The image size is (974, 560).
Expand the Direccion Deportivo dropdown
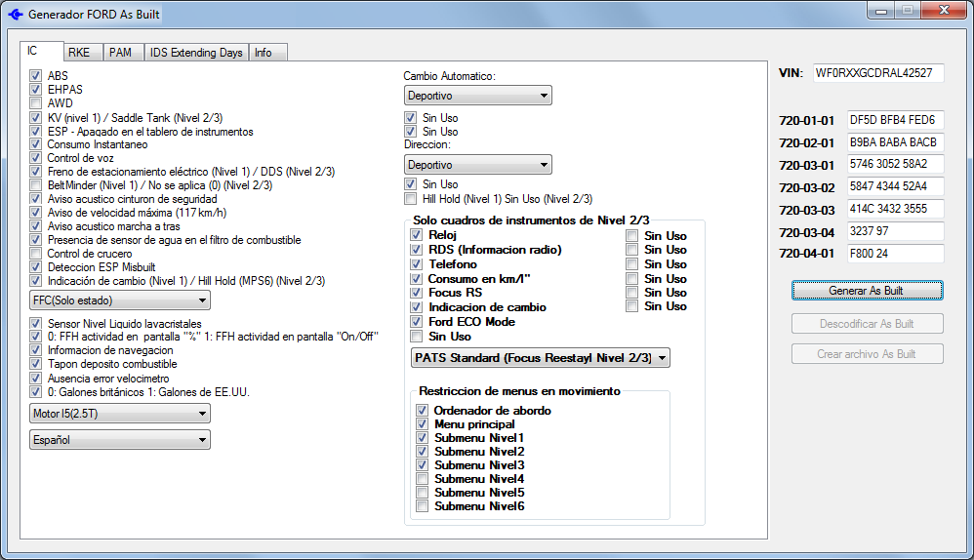477,165
